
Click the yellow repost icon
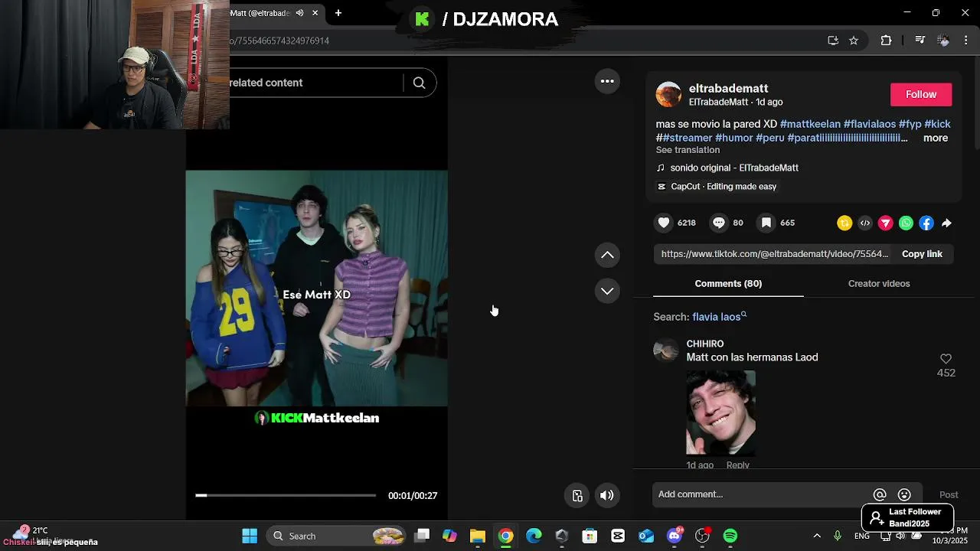844,223
